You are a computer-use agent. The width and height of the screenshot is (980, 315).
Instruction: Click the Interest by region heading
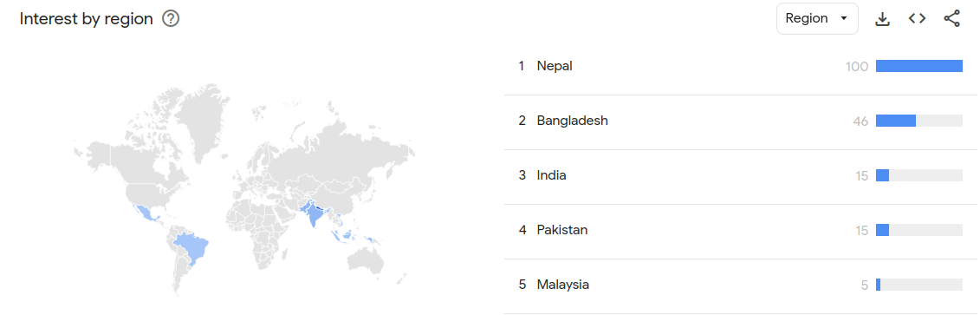click(x=87, y=19)
